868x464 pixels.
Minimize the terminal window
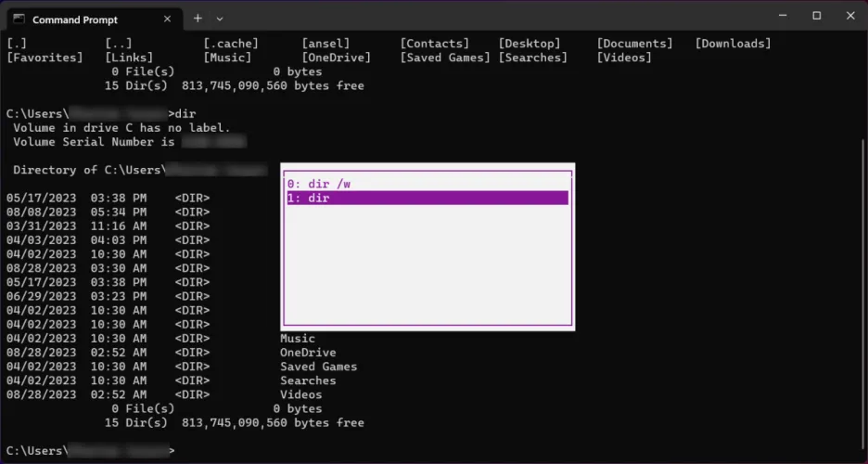(785, 16)
